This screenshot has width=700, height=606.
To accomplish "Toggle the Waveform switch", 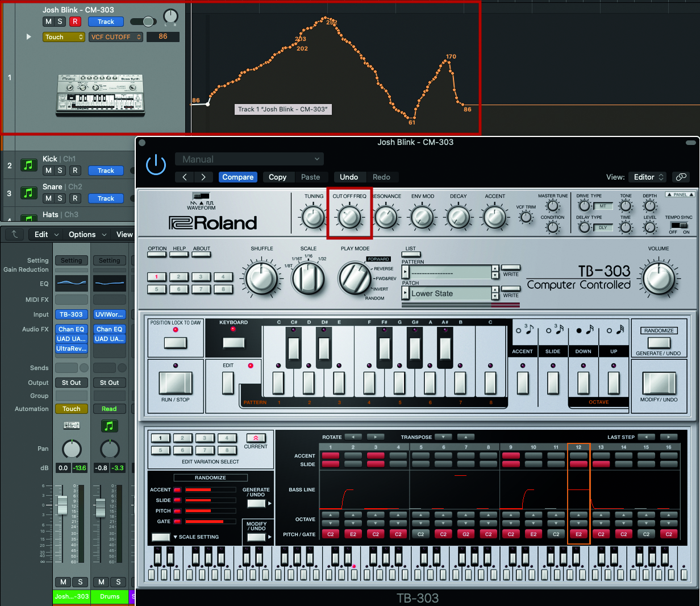I will [201, 196].
